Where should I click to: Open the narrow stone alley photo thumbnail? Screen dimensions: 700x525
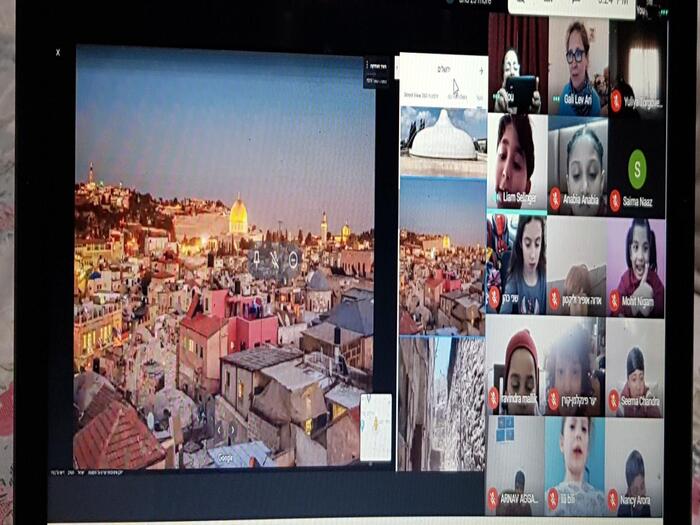pyautogui.click(x=442, y=404)
